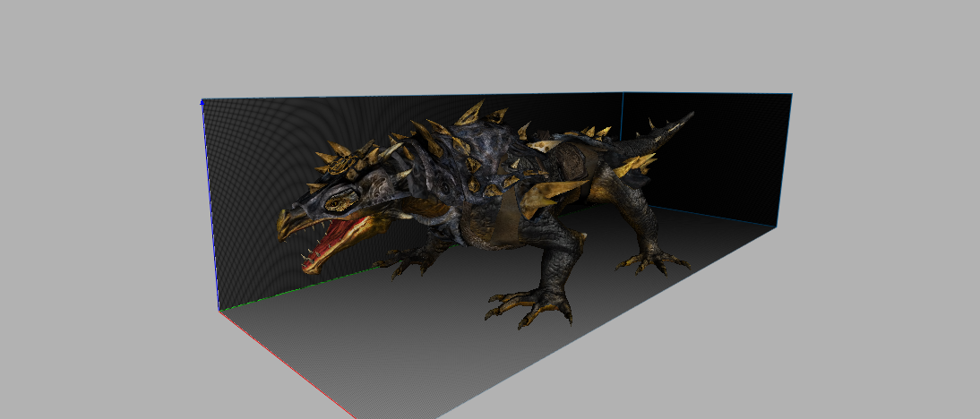Screen dimensions: 980x419
Task: Click the dragon's hind thigh armor plate
Action: click(x=570, y=162)
